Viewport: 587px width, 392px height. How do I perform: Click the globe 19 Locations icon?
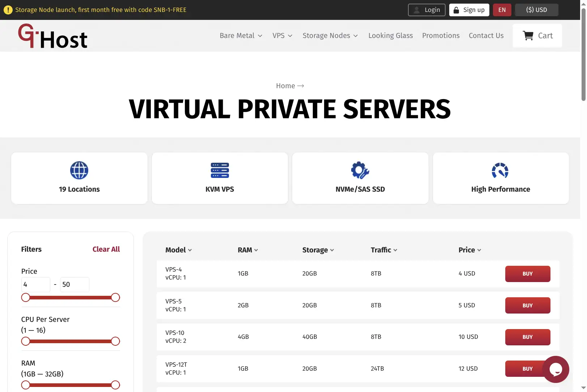[79, 170]
